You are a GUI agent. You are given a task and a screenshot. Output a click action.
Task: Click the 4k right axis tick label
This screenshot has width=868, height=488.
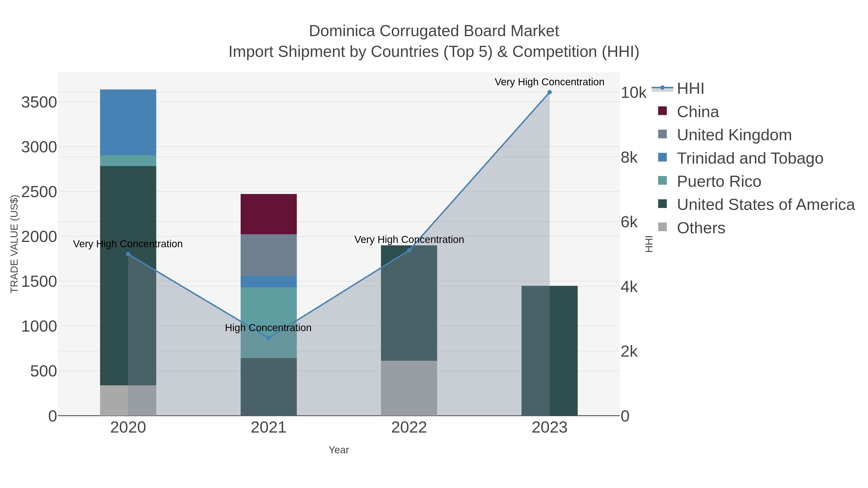(x=629, y=287)
